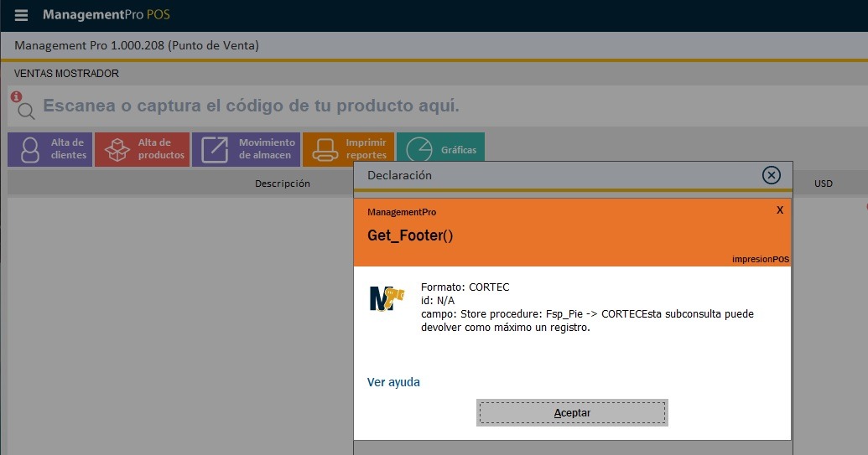This screenshot has height=455, width=868.
Task: Click the impresionPOS label
Action: click(x=761, y=259)
